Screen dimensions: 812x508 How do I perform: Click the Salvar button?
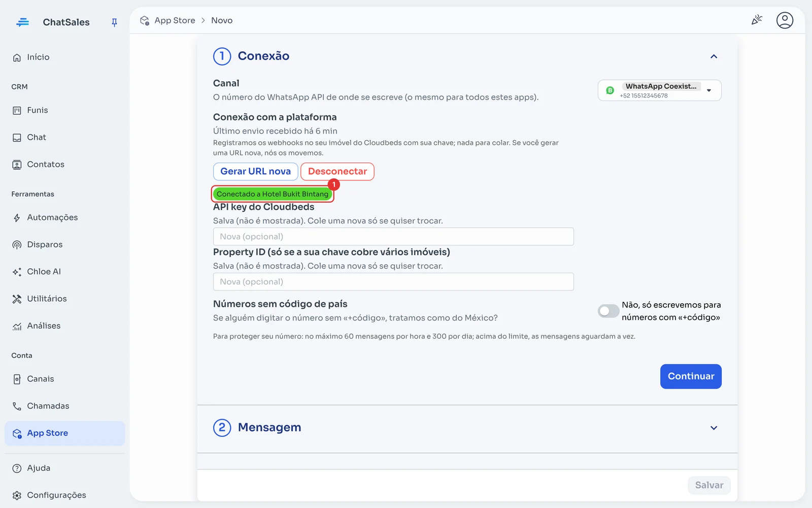[709, 485]
